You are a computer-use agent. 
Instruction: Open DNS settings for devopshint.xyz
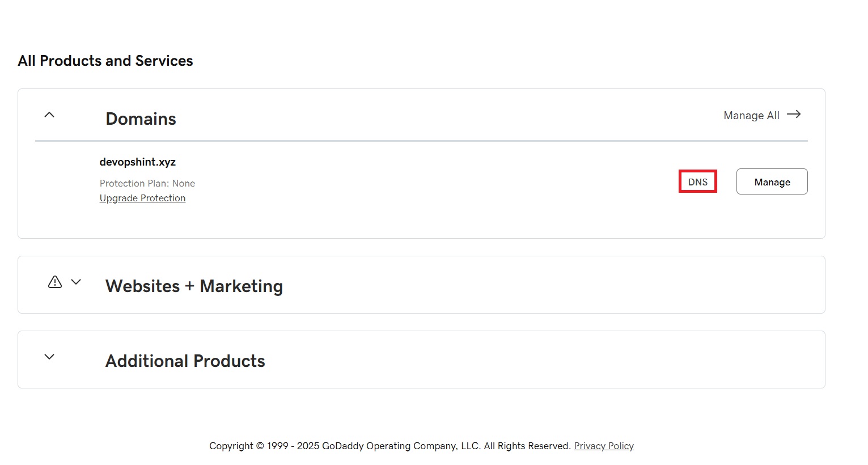pyautogui.click(x=698, y=181)
